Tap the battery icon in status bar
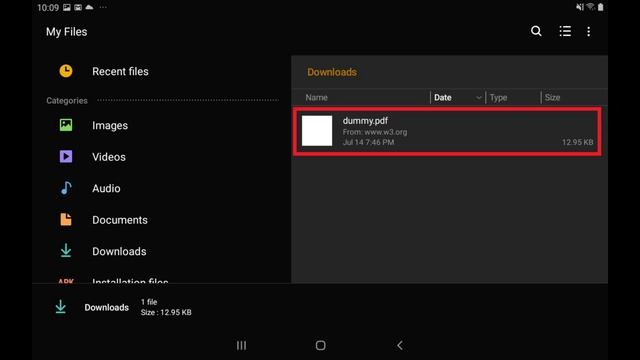 coord(600,7)
